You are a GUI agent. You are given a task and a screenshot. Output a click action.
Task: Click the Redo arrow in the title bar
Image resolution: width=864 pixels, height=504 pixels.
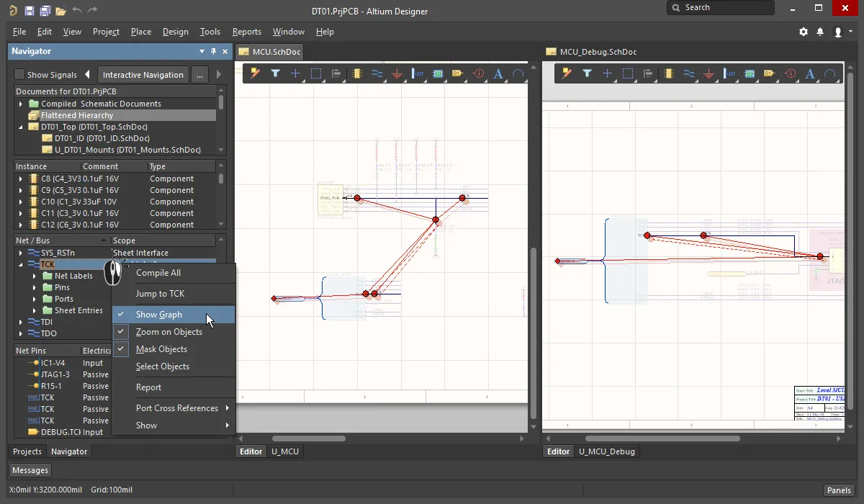[x=92, y=11]
